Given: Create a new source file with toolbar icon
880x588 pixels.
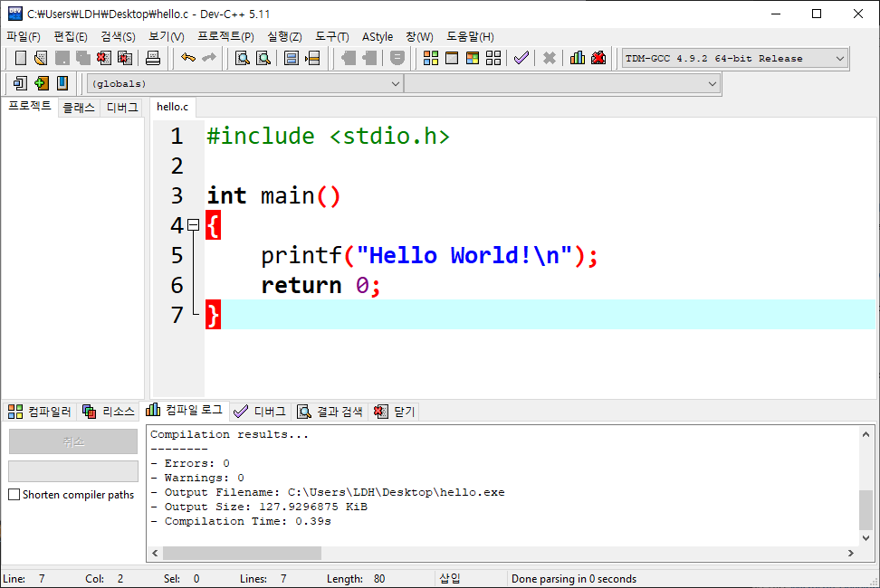Looking at the screenshot, I should (x=20, y=58).
